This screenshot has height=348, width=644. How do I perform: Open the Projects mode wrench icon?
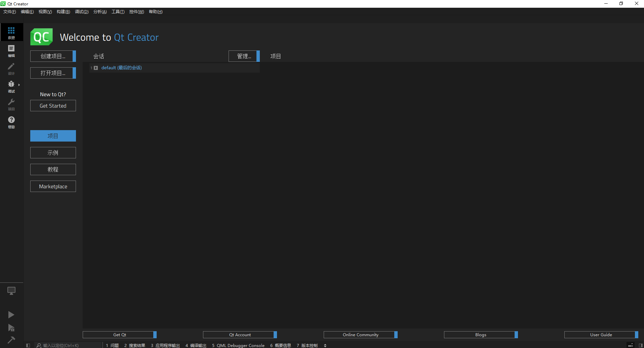pos(11,104)
